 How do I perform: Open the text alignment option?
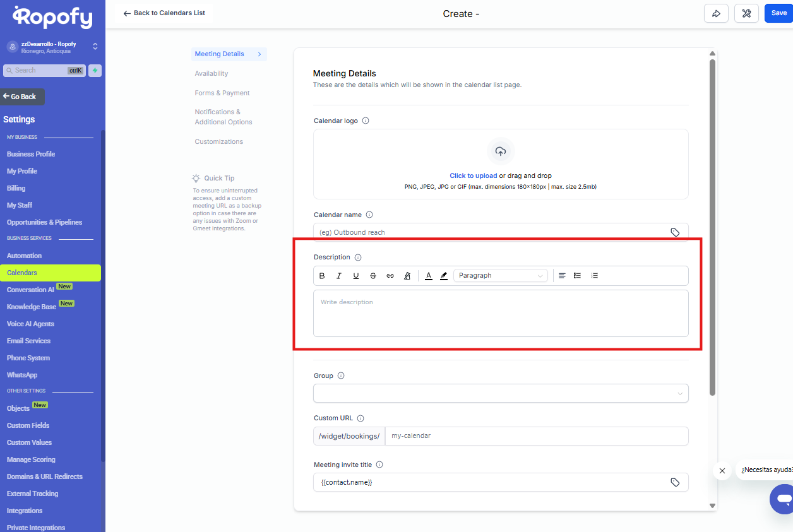point(562,276)
